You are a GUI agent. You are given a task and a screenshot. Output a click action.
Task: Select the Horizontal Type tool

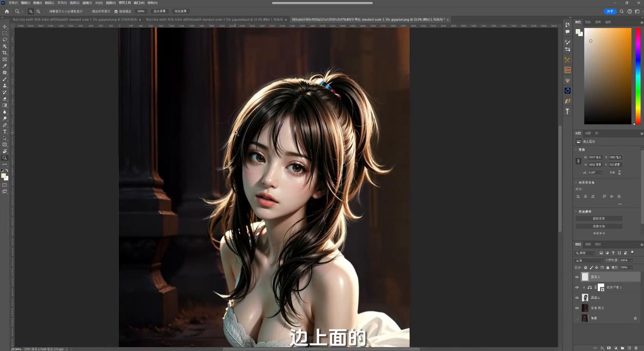5,131
